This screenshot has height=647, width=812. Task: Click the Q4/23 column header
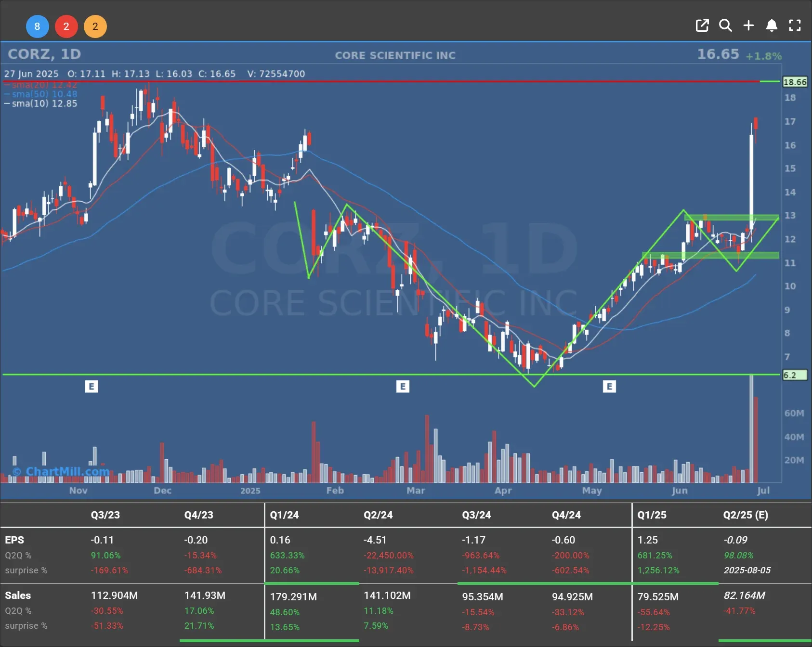pos(198,515)
